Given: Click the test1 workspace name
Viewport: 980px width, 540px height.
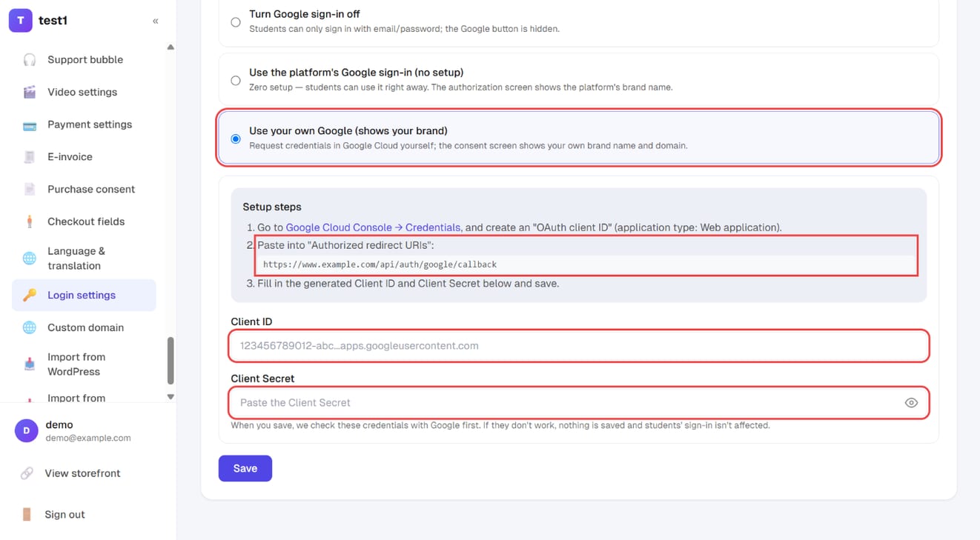Looking at the screenshot, I should coord(53,21).
